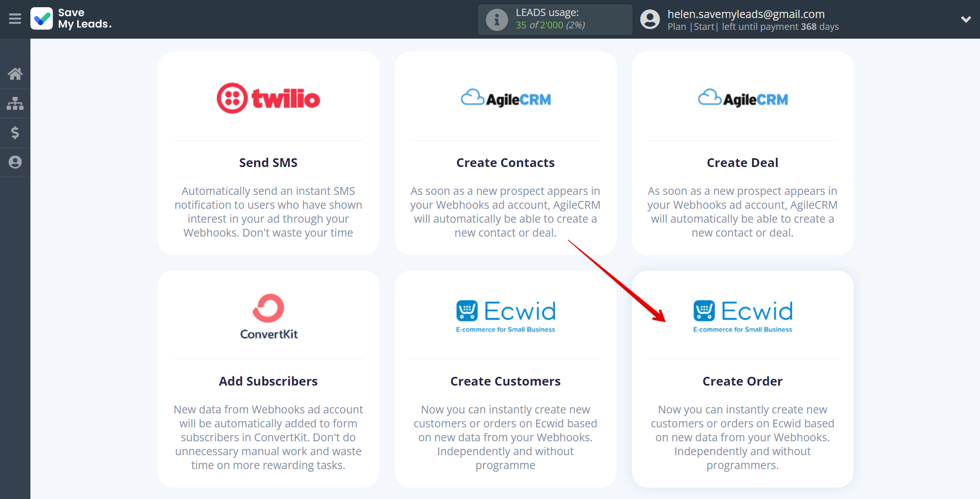Select the Create Order title
The image size is (980, 499).
click(742, 381)
